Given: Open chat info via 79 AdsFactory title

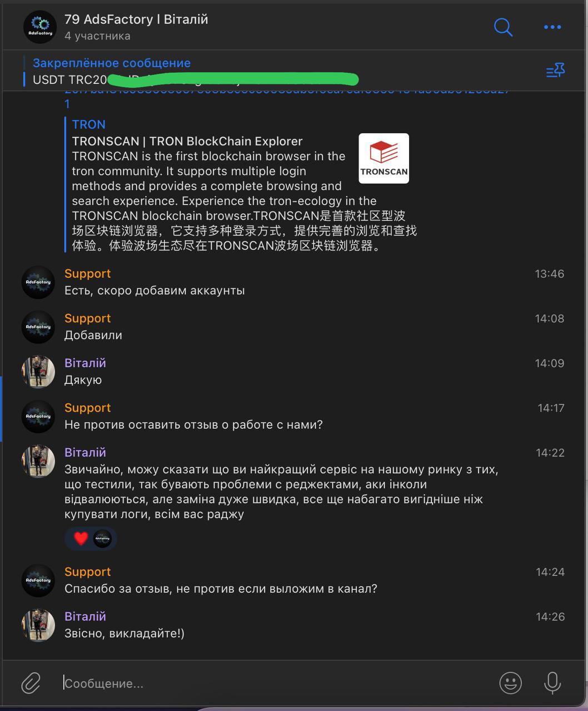Looking at the screenshot, I should (x=136, y=19).
